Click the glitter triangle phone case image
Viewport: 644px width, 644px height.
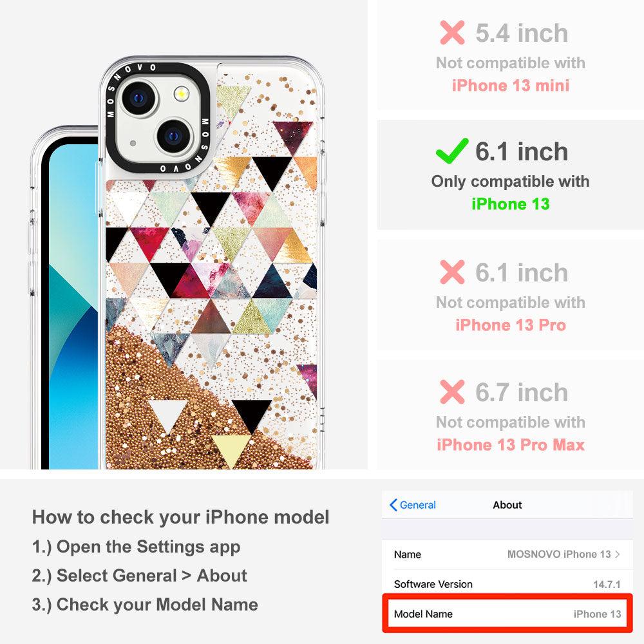pyautogui.click(x=212, y=263)
